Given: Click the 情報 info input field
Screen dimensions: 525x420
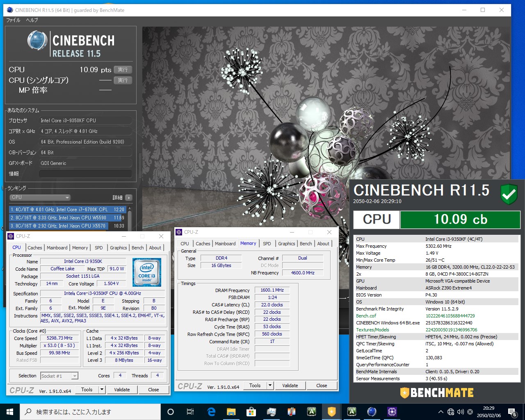Looking at the screenshot, I should (x=85, y=174).
